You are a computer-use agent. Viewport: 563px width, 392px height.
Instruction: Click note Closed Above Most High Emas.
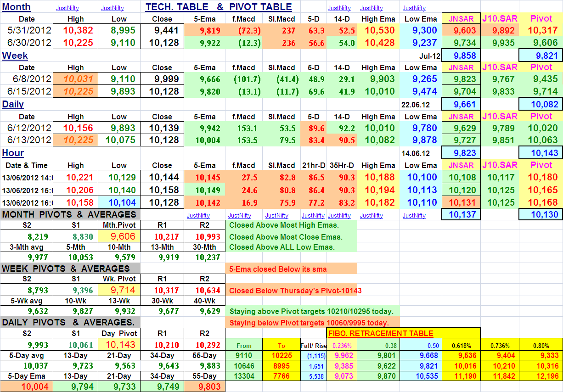(x=291, y=225)
